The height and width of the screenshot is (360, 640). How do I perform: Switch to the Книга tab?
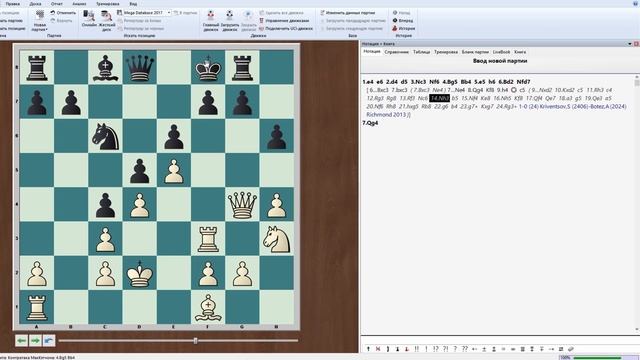click(x=520, y=52)
